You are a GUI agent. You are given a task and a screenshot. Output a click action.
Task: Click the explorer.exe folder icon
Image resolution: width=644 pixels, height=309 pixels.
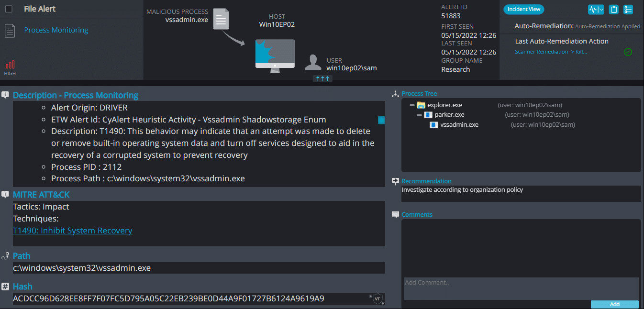click(421, 105)
